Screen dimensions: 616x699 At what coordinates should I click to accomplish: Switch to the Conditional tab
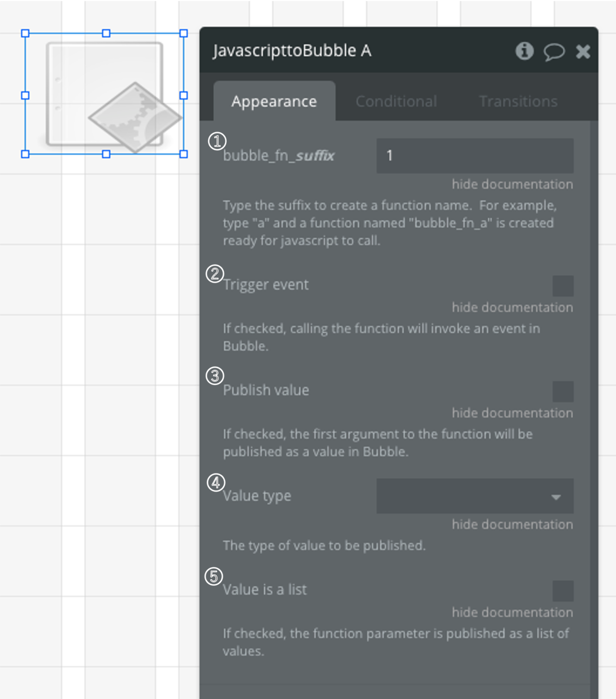pos(396,101)
